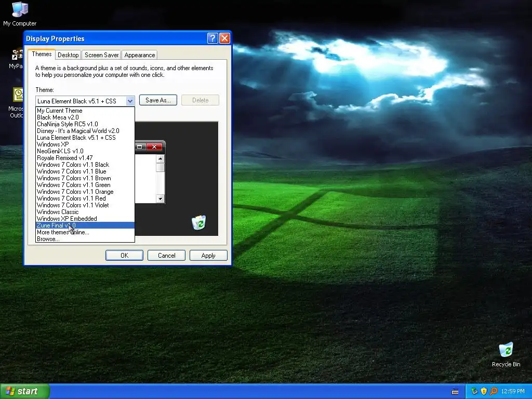Click the taskbar clock showing 12:59 PM
The width and height of the screenshot is (532, 399).
click(x=513, y=391)
